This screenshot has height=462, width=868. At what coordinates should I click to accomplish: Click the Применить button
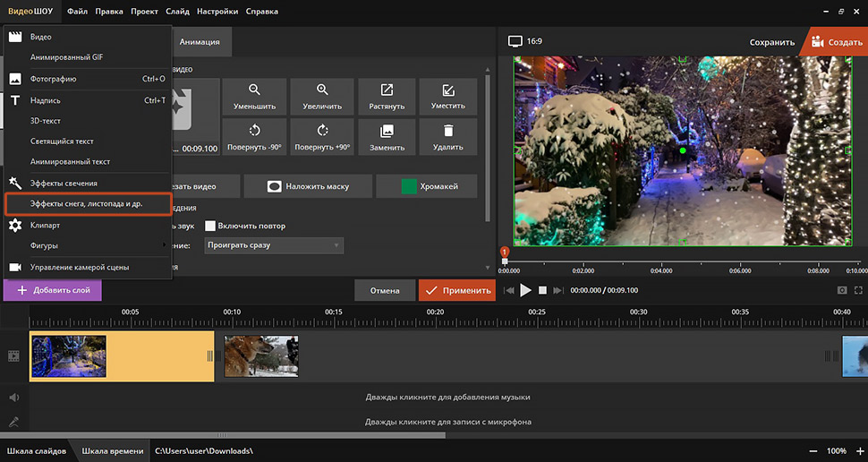[x=457, y=290]
